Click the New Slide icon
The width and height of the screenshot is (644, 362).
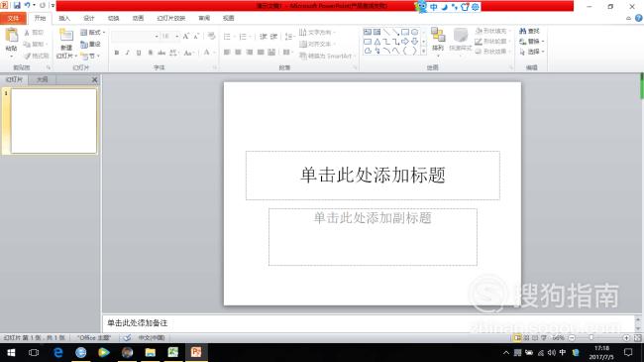[x=66, y=36]
